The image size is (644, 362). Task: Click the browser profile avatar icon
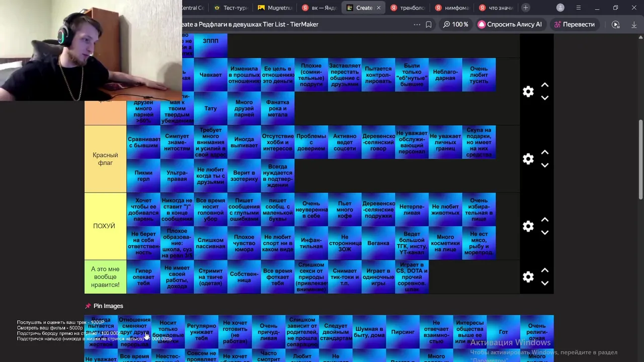point(560,8)
